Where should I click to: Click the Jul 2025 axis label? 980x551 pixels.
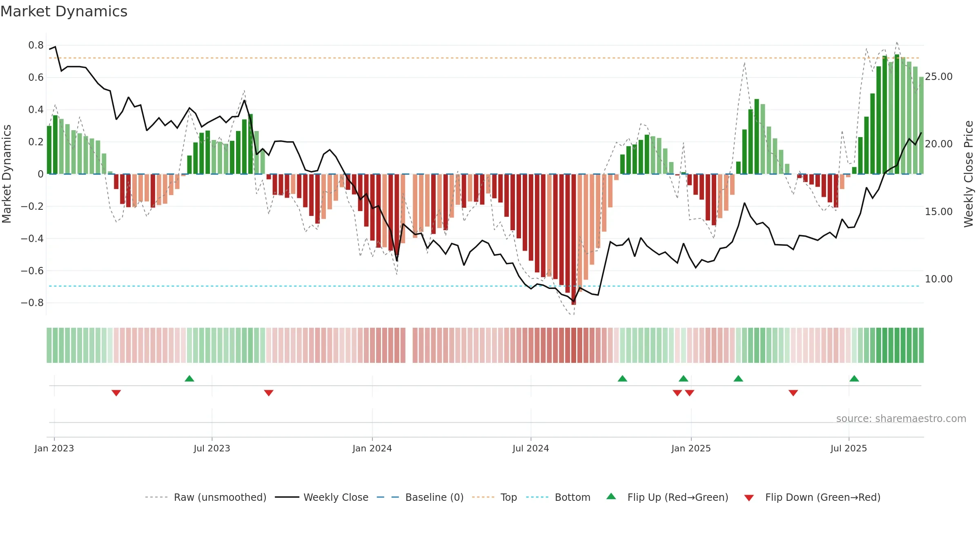point(849,448)
